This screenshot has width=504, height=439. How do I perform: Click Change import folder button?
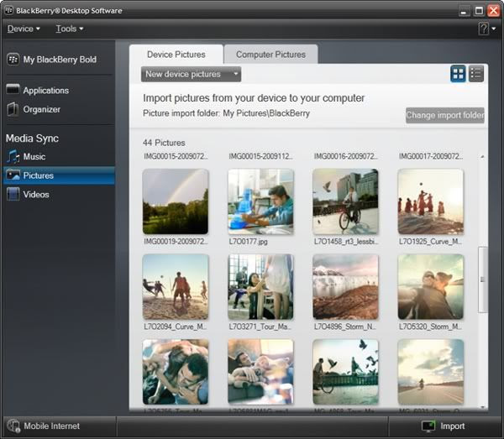(445, 115)
